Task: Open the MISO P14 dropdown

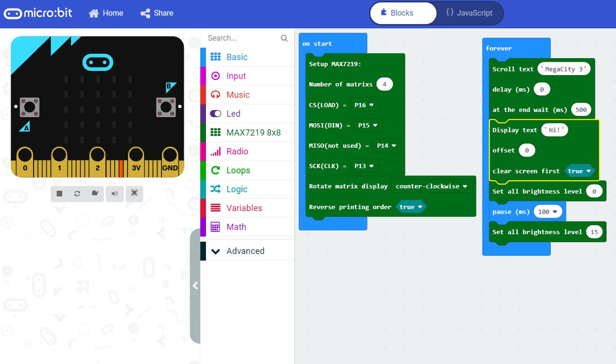Action: click(x=386, y=145)
